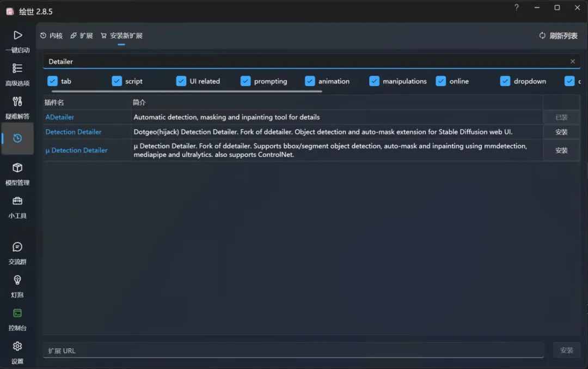588x369 pixels.
Task: Uncheck the prompting filter checkbox
Action: 246,81
